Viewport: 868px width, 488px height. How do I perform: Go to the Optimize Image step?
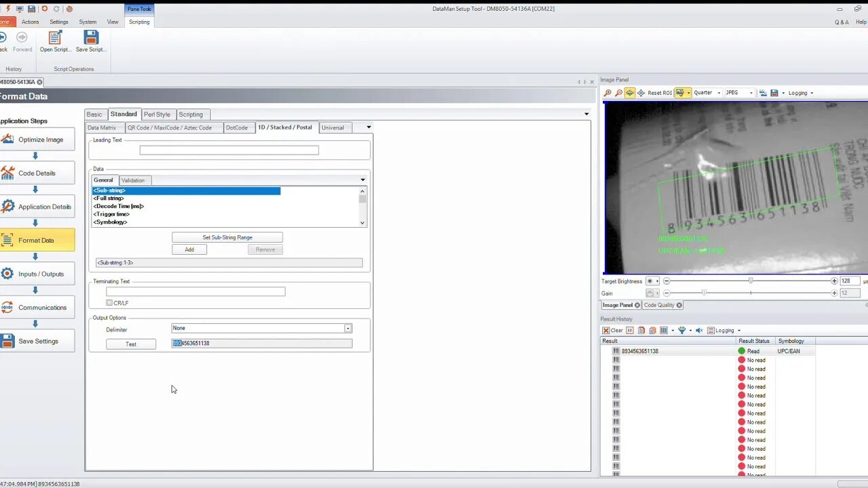[37, 140]
